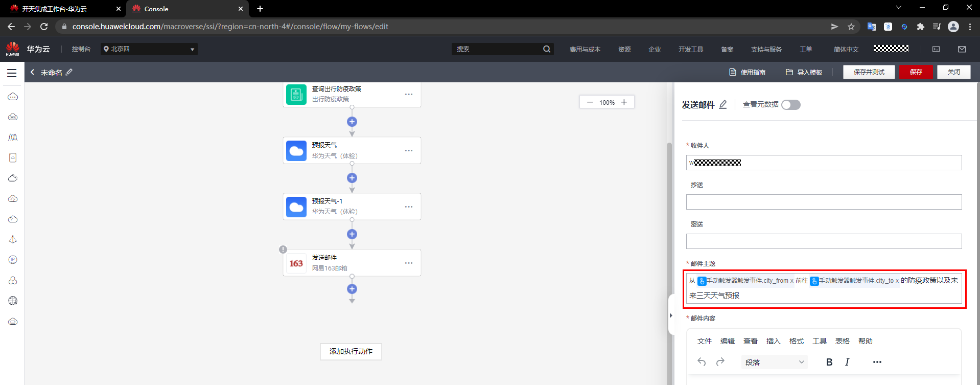Open the 使用指南 link
This screenshot has height=385, width=980.
tap(747, 72)
